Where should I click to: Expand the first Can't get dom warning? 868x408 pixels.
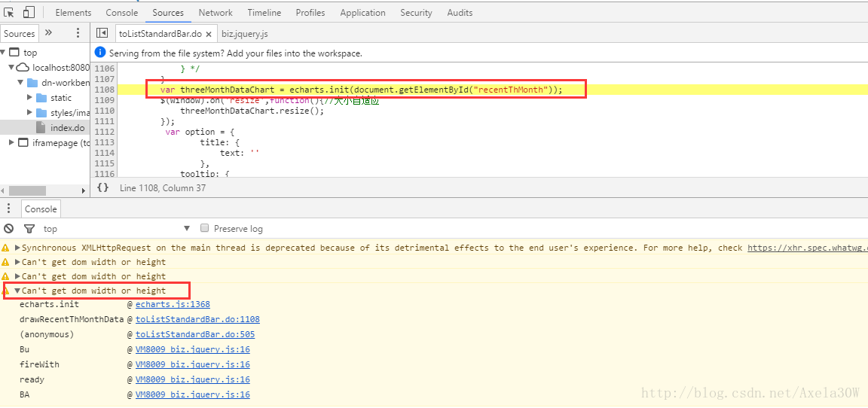pyautogui.click(x=18, y=262)
